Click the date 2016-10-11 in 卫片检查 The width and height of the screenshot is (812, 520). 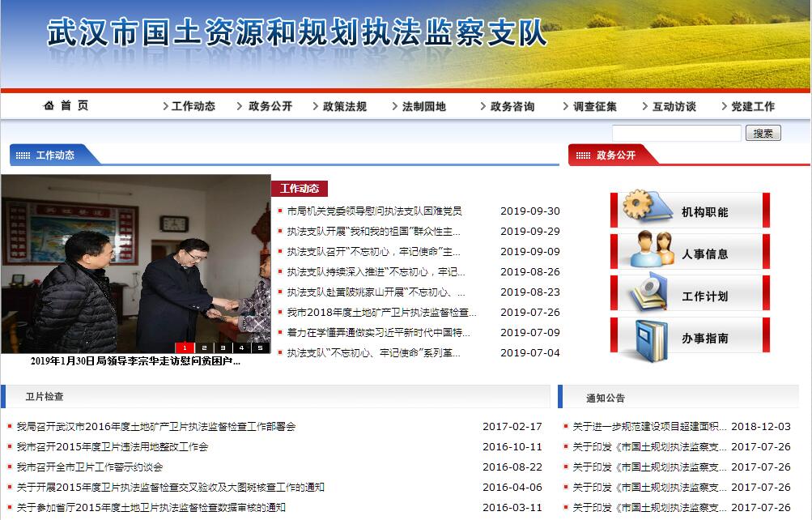(x=512, y=446)
